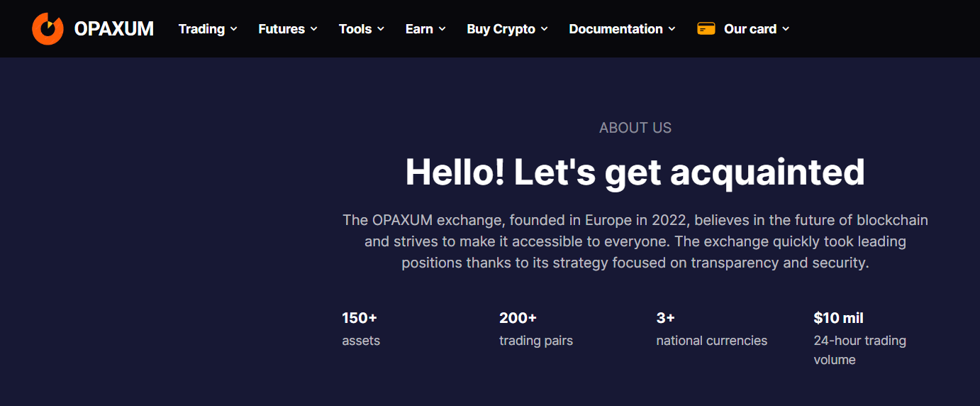Click the orange card icon in navbar
Viewport: 980px width, 406px height.
(706, 29)
